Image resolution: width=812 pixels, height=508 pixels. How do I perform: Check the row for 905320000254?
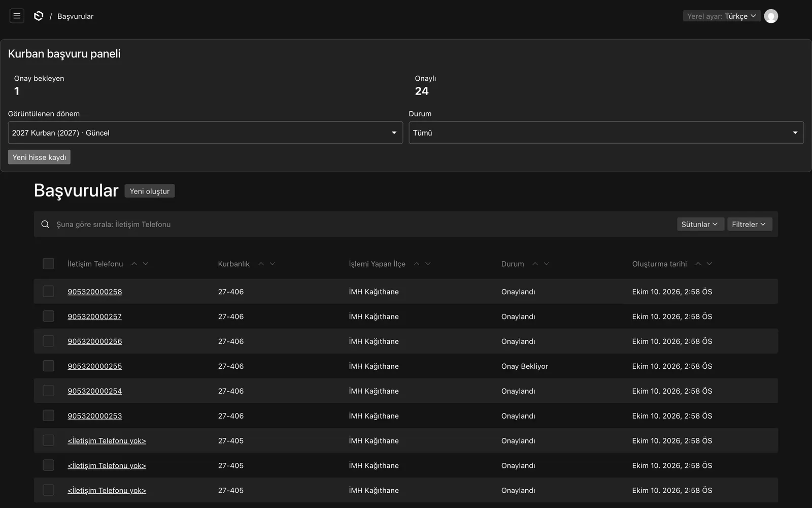click(x=48, y=391)
